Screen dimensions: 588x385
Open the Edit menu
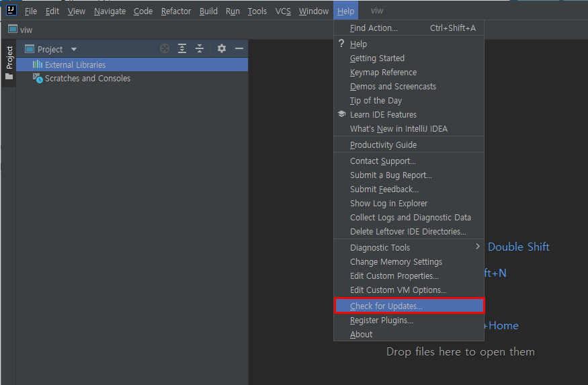coord(52,11)
